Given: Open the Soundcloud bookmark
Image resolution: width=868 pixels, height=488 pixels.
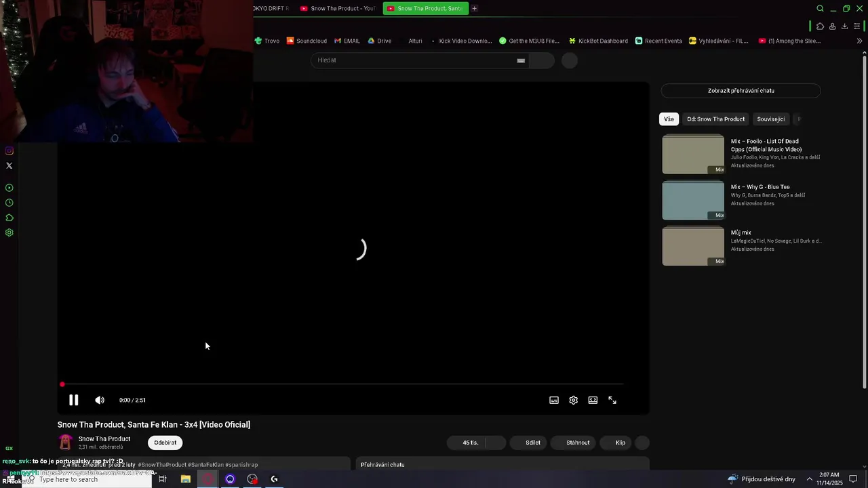Looking at the screenshot, I should (x=307, y=41).
